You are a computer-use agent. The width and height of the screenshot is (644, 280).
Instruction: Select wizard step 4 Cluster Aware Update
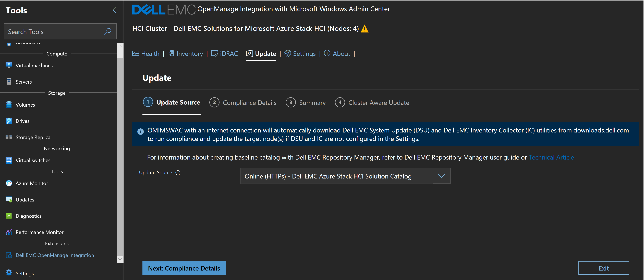point(372,103)
